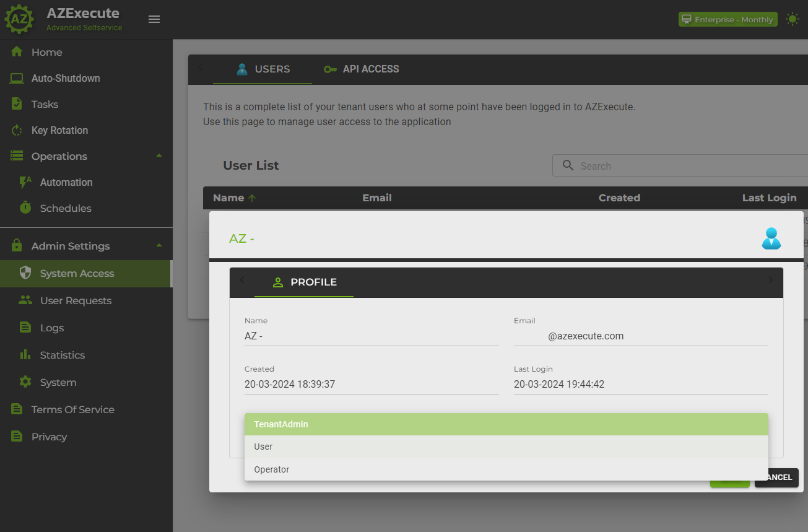
Task: Click the left tab scroll arrow above USERS
Action: point(201,68)
